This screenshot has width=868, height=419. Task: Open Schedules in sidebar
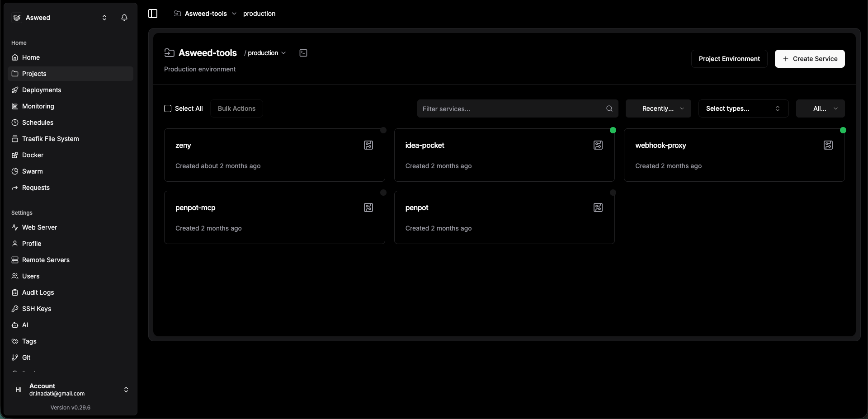pyautogui.click(x=71, y=122)
